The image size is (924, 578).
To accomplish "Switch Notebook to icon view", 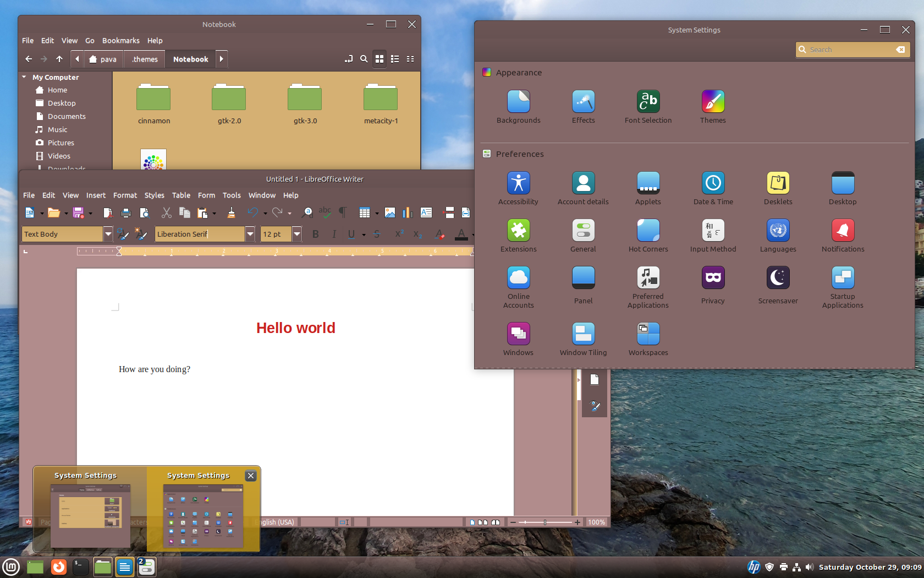I will [380, 59].
